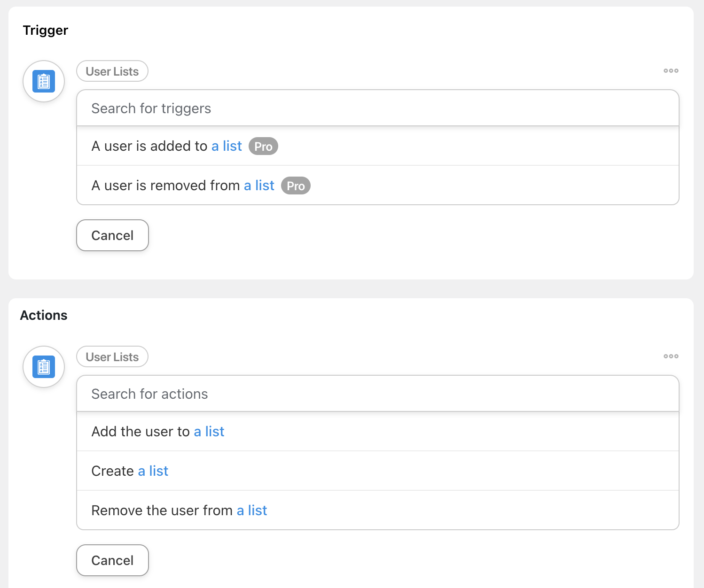Choose 'A user is removed from' trigger option
This screenshot has height=588, width=704.
[165, 186]
